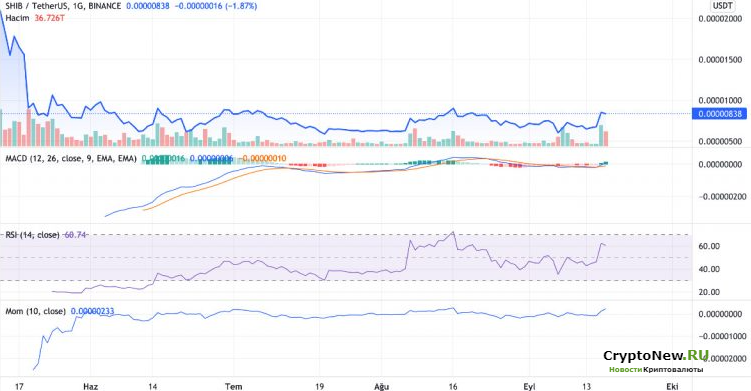Click the Ağu date marker on timeline
This screenshot has width=751, height=391.
click(x=381, y=386)
